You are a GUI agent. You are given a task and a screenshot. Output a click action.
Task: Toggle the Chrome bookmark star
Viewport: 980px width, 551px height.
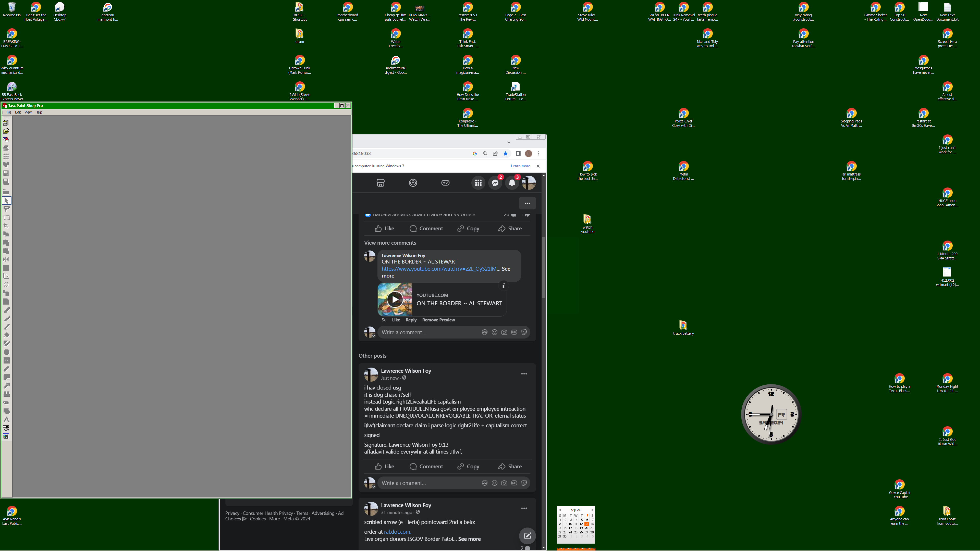tap(506, 154)
